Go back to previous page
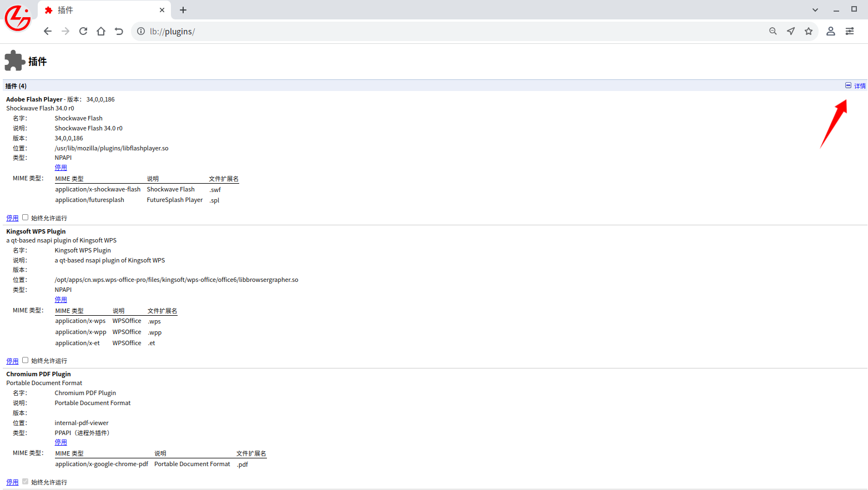Image resolution: width=868 pixels, height=490 pixels. [x=48, y=31]
